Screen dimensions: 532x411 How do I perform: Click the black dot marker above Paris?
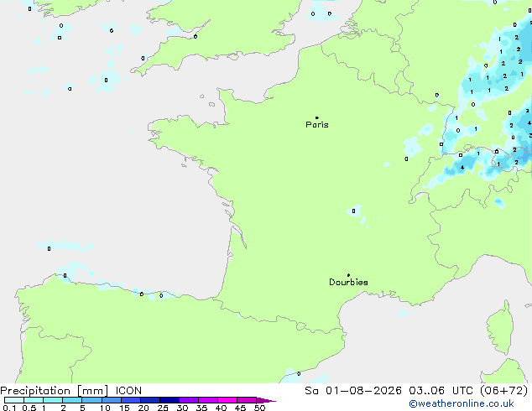point(317,117)
